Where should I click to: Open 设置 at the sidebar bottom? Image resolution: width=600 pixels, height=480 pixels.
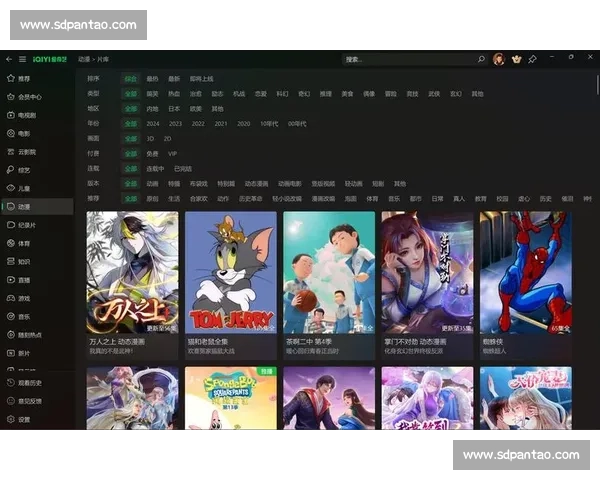pos(24,419)
